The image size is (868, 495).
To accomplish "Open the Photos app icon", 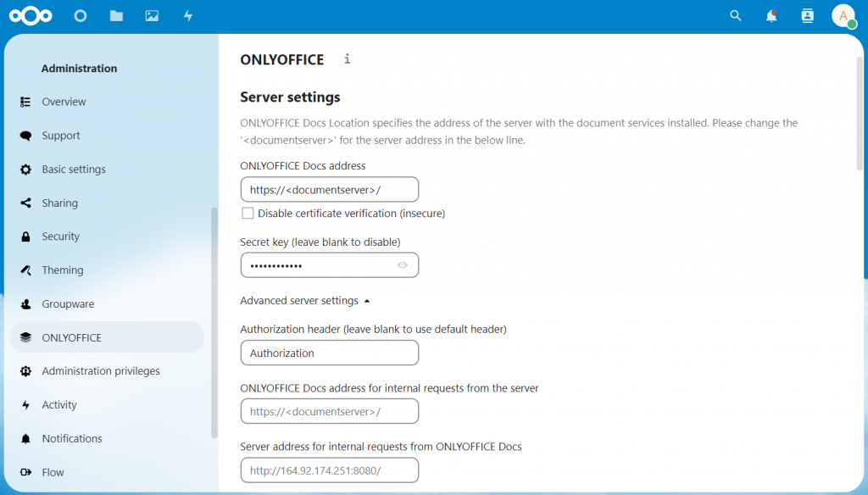I will 152,15.
